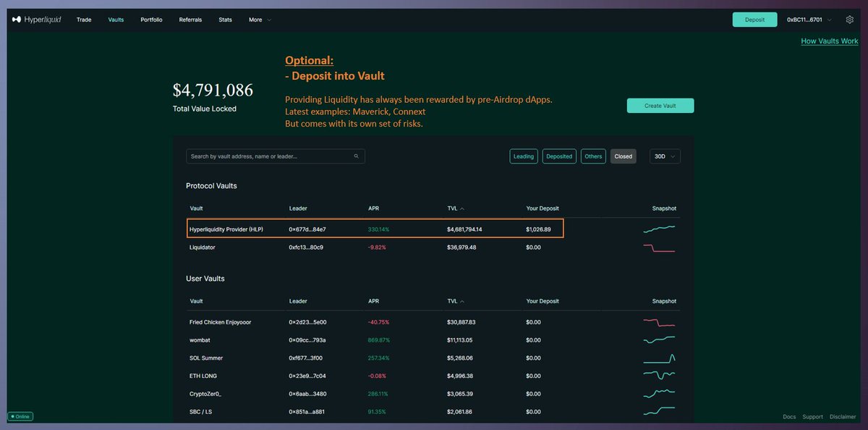Click your deposit value $1,026.89
Screen dimensions: 868x430
[x=538, y=229]
